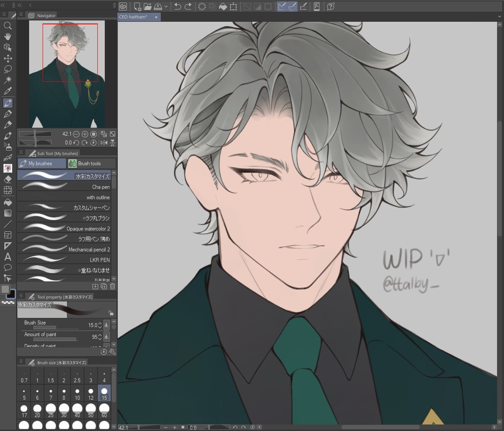Toggle the CLIP STUDIO TABMATE icon

click(x=317, y=7)
